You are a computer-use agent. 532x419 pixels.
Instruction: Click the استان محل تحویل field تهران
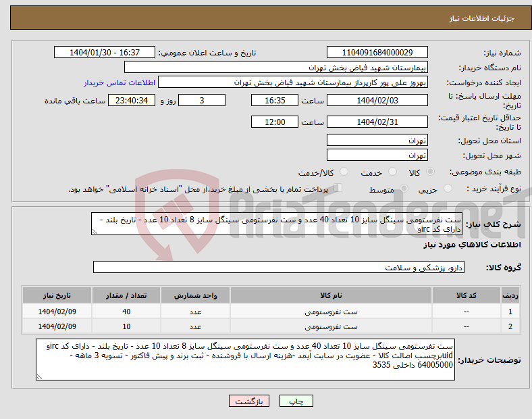coord(377,140)
